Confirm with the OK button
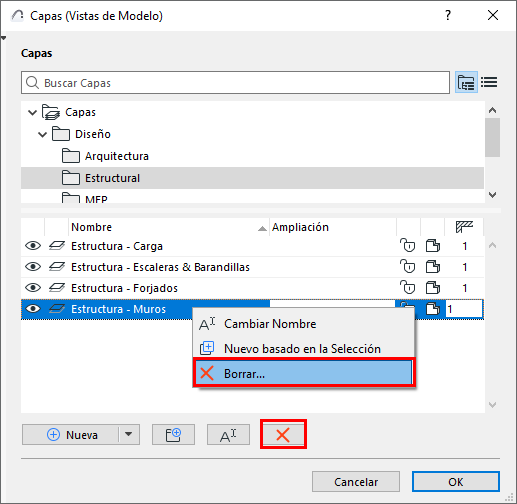The image size is (517, 504). coord(456,482)
